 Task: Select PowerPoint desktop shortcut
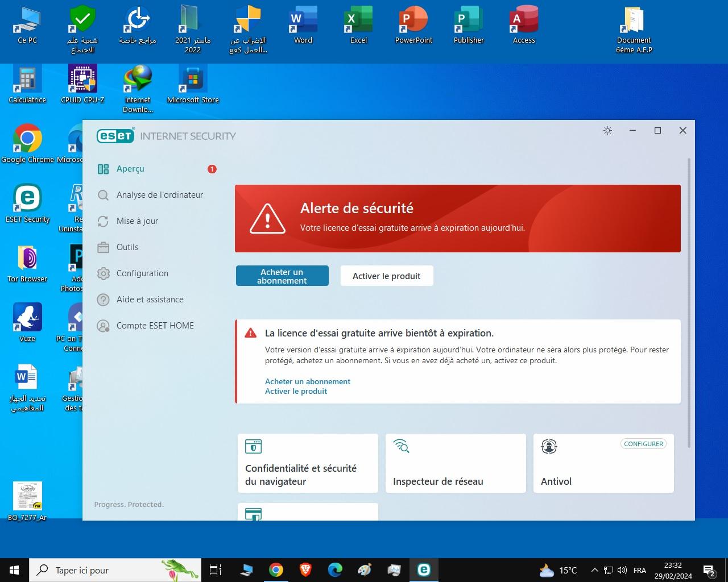coord(413,26)
